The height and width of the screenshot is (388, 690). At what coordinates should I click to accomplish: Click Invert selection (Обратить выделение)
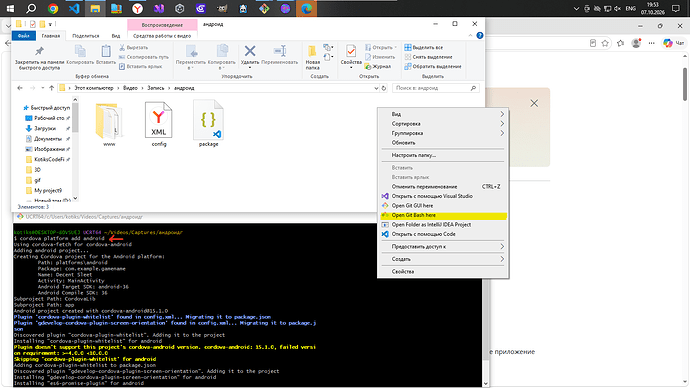[x=433, y=66]
